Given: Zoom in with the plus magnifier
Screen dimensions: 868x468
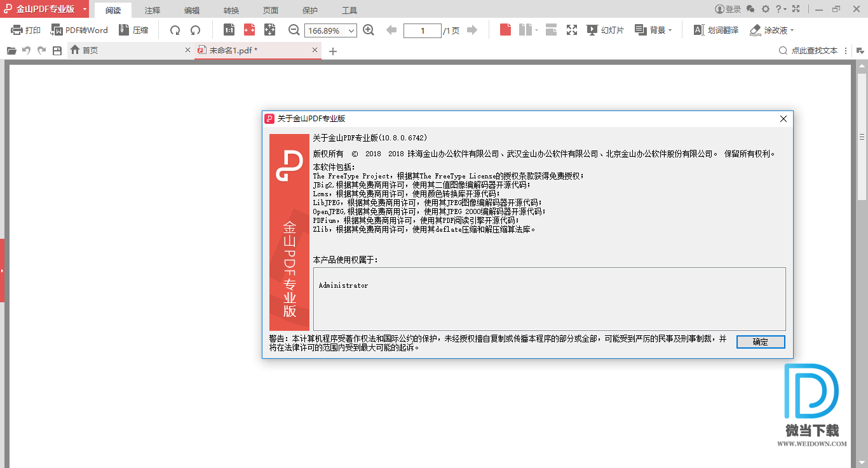Looking at the screenshot, I should click(369, 30).
